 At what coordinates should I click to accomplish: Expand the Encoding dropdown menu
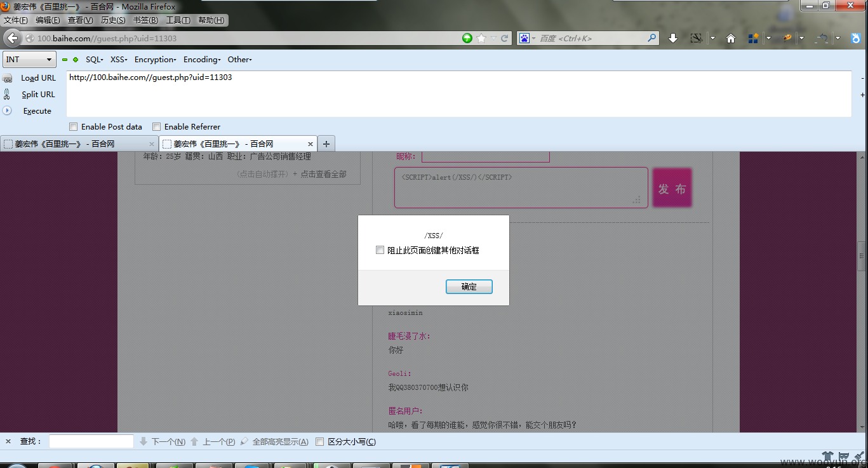202,60
